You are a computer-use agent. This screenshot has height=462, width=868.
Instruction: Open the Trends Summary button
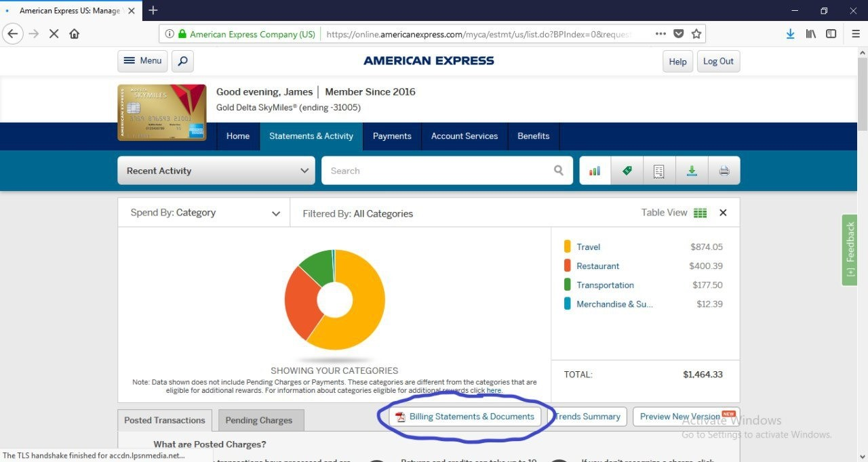[x=587, y=417]
